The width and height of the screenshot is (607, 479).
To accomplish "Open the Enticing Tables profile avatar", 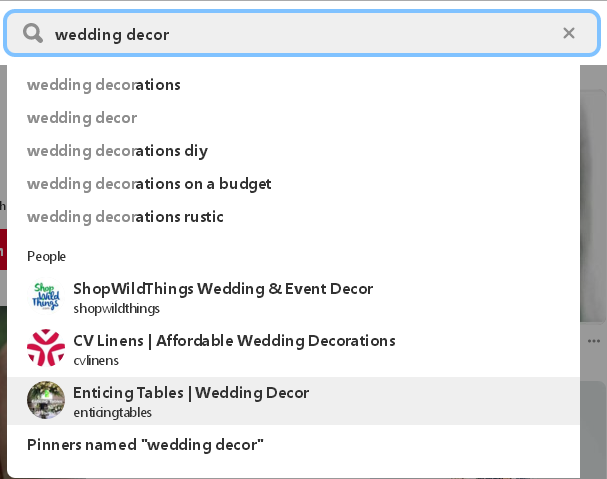I will tap(46, 400).
